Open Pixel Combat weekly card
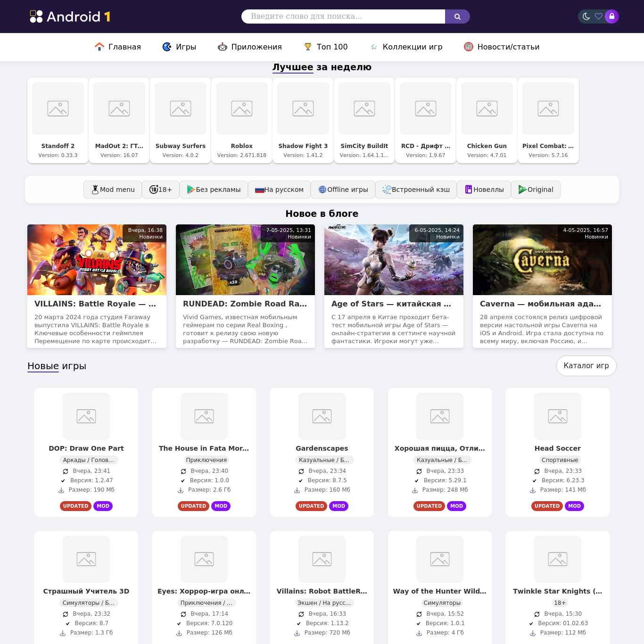This screenshot has height=644, width=644. click(548, 121)
